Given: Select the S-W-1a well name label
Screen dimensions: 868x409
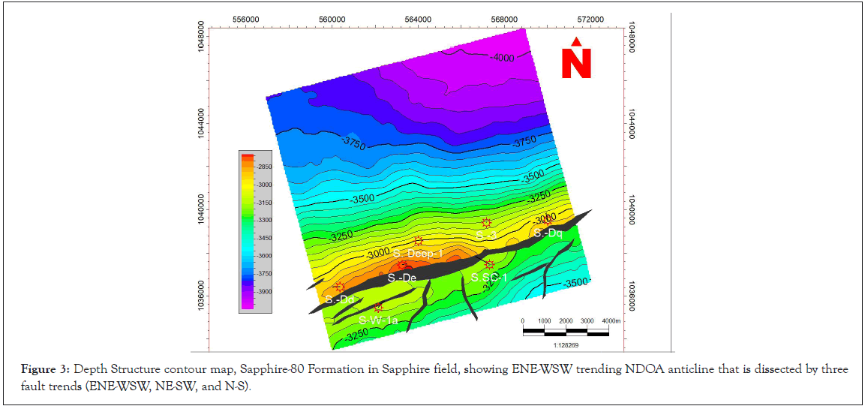Looking at the screenshot, I should pyautogui.click(x=377, y=321).
